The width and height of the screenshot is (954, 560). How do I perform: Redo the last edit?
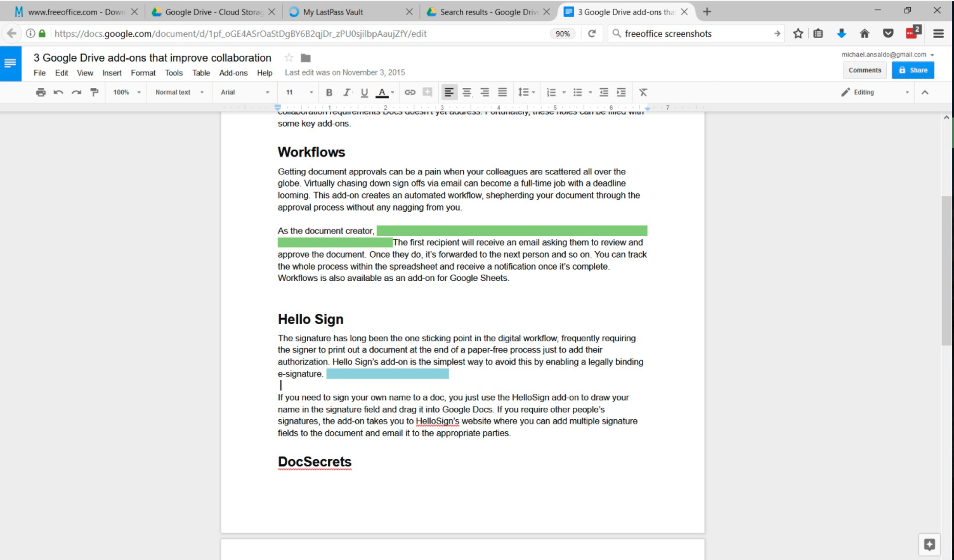pos(76,93)
